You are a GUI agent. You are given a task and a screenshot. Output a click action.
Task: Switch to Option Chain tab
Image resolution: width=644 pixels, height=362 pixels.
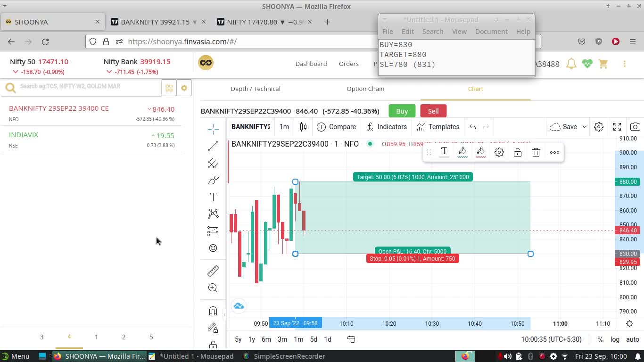[365, 89]
